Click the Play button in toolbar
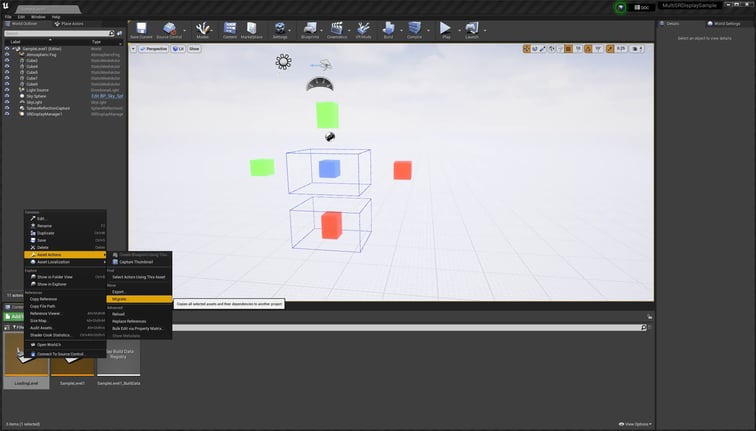 click(x=446, y=30)
